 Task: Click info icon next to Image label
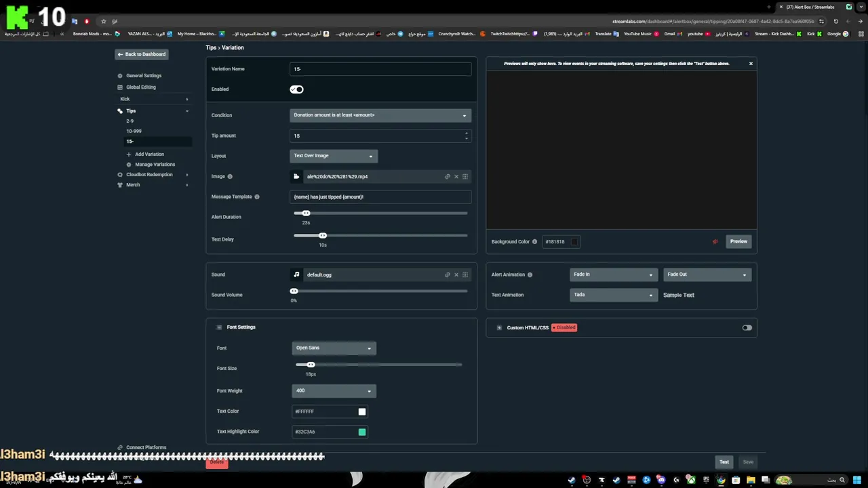(x=230, y=176)
